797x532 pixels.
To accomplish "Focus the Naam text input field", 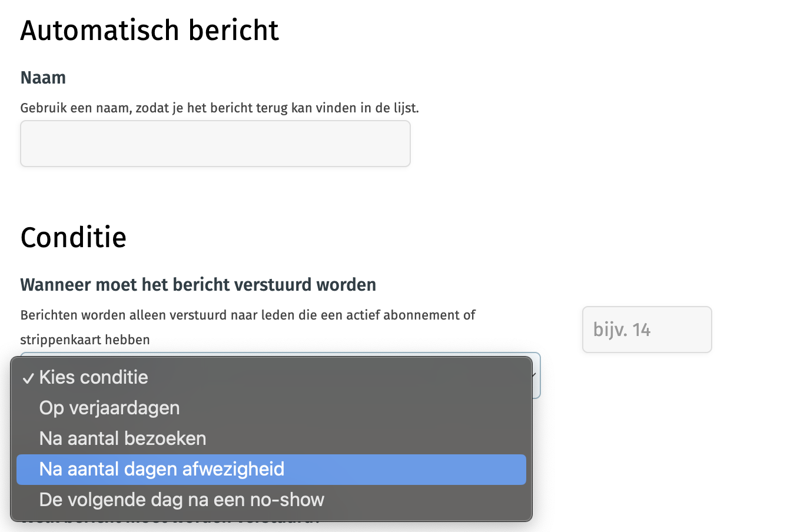I will tap(215, 144).
